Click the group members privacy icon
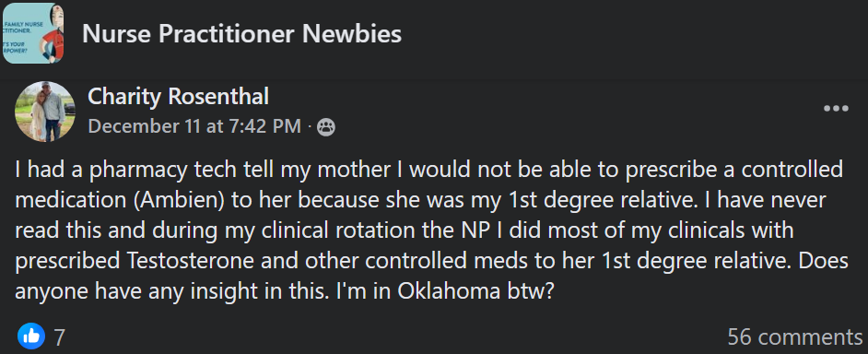Image resolution: width=868 pixels, height=354 pixels. (x=326, y=127)
